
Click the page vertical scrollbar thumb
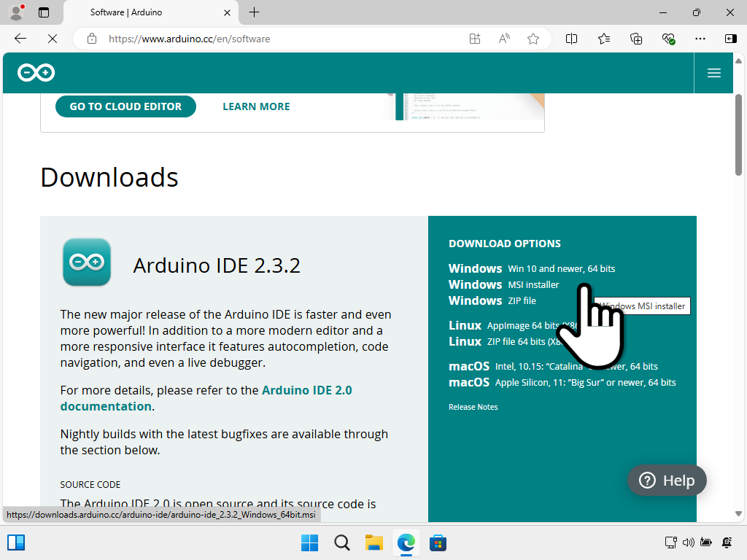tap(738, 135)
